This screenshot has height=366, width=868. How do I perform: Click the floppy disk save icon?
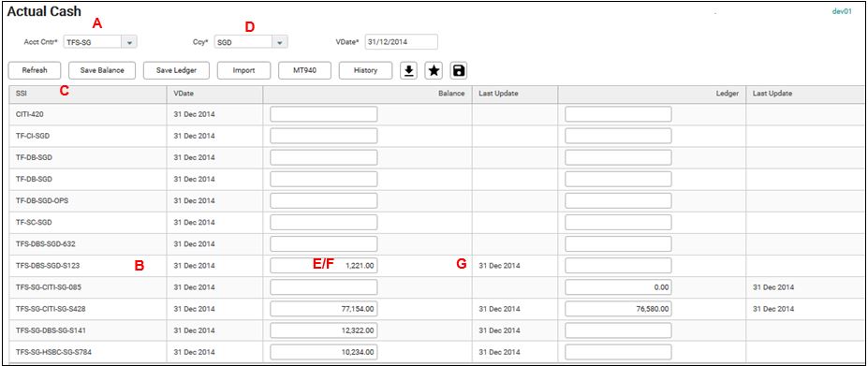(x=459, y=70)
